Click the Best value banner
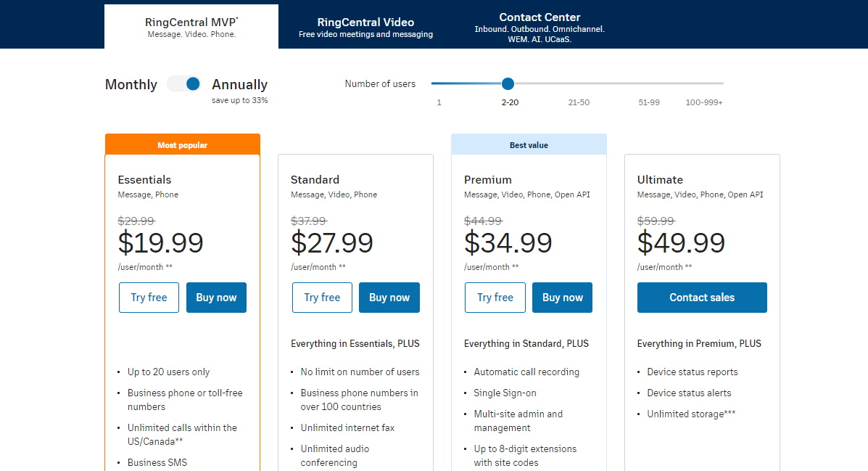 click(x=529, y=144)
